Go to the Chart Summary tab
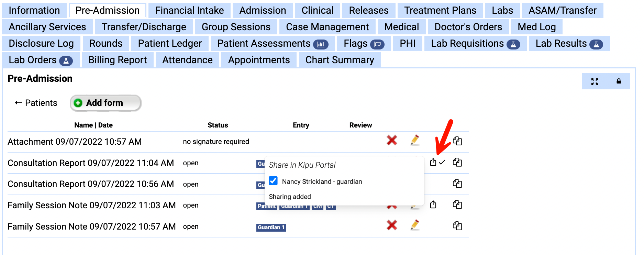This screenshot has width=644, height=255. click(340, 60)
